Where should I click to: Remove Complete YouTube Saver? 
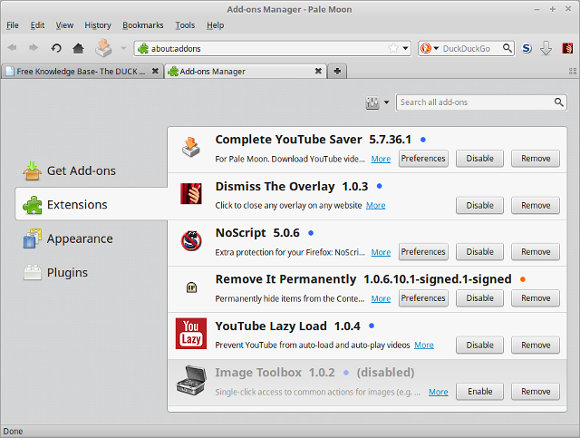point(536,158)
